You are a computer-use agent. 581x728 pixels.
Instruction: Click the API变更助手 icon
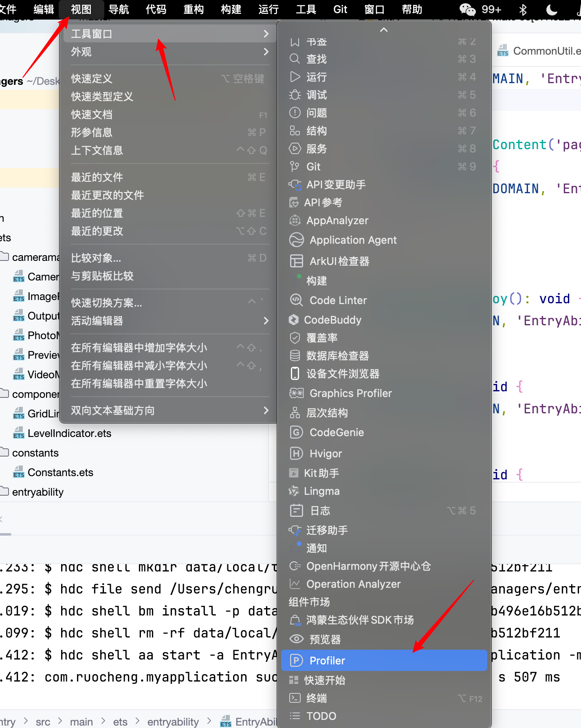[295, 185]
